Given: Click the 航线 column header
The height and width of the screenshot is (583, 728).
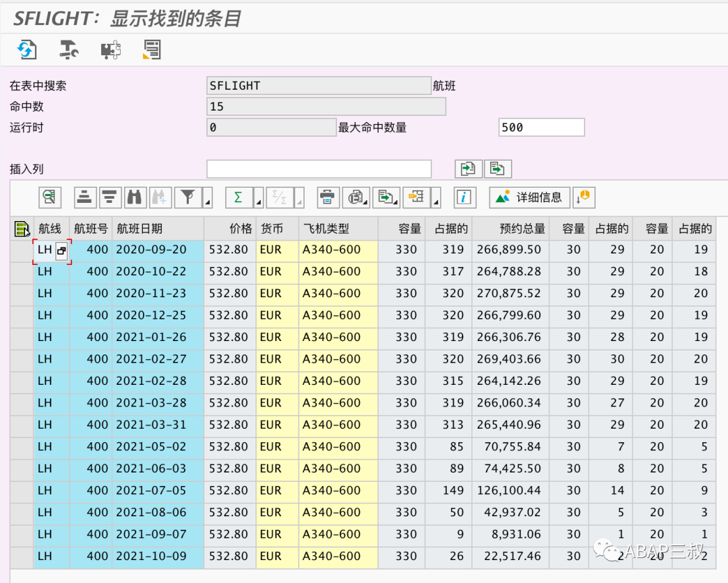Looking at the screenshot, I should click(x=51, y=229).
